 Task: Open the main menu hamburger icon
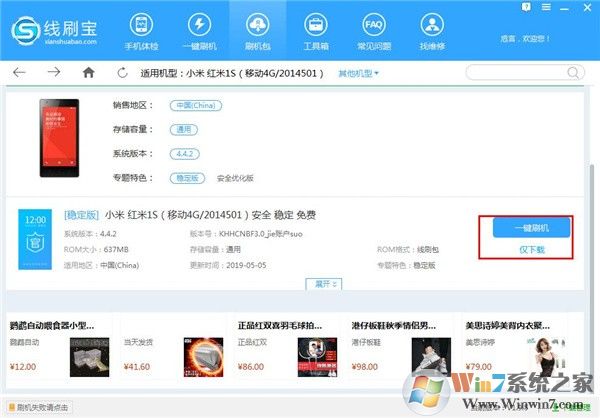(546, 7)
